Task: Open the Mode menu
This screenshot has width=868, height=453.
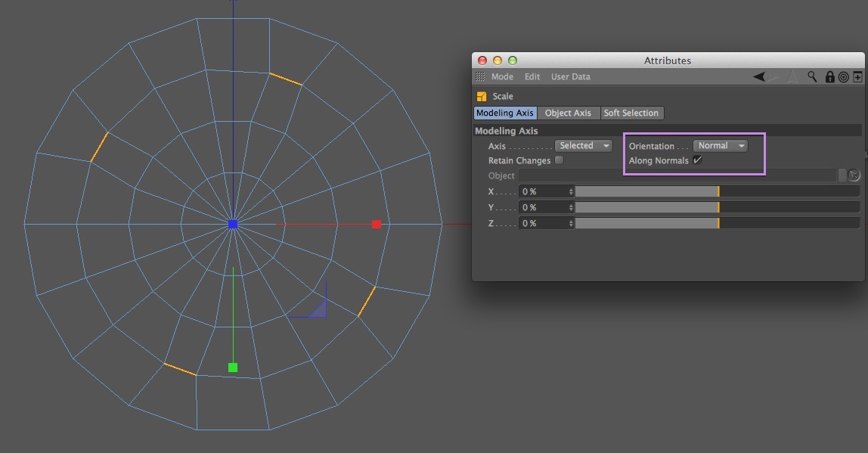Action: (x=502, y=76)
